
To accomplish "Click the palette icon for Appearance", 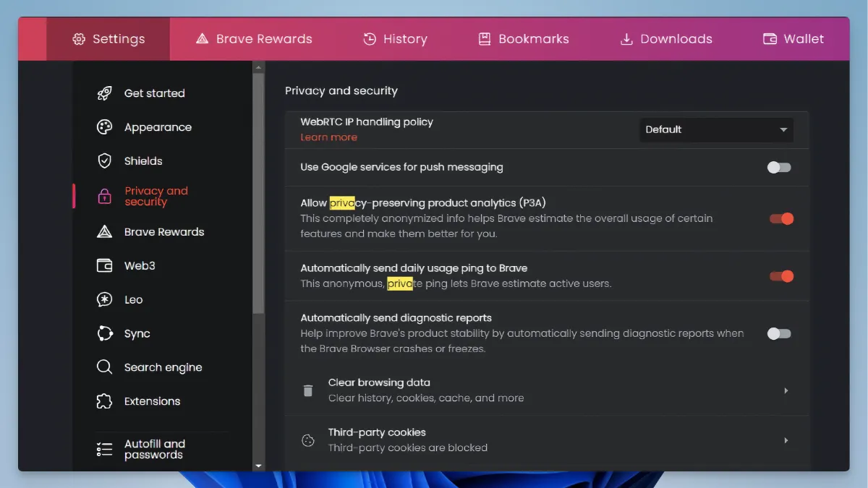I will (x=105, y=127).
